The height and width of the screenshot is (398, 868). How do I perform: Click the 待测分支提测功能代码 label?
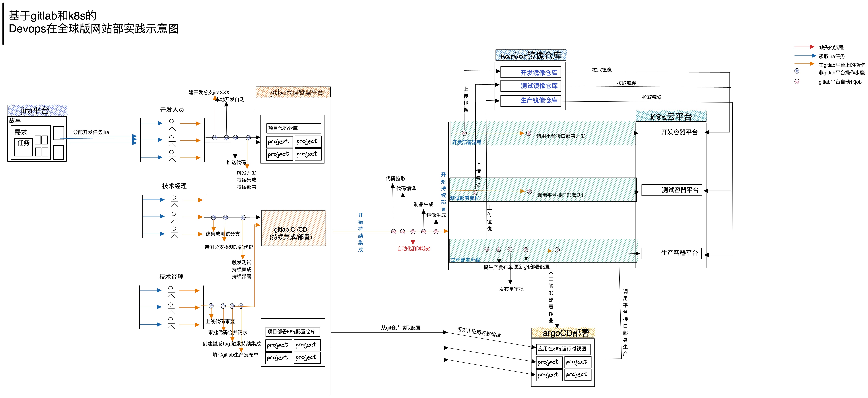click(x=229, y=247)
